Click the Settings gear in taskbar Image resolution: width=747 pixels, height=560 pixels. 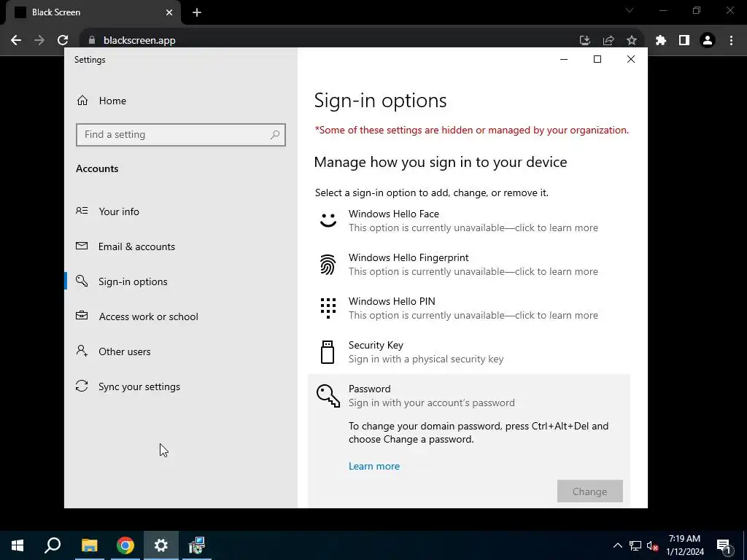click(x=161, y=545)
